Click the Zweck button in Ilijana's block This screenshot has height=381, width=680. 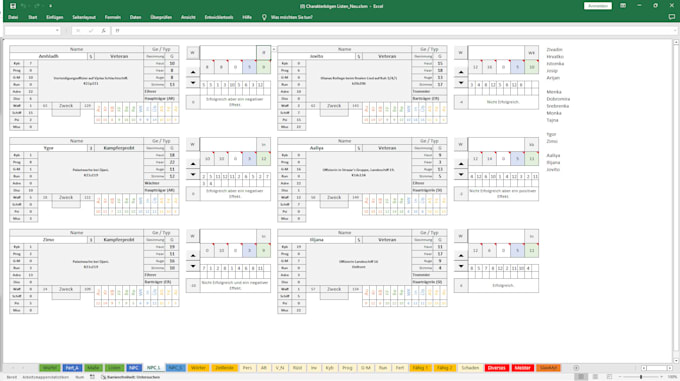tap(334, 289)
